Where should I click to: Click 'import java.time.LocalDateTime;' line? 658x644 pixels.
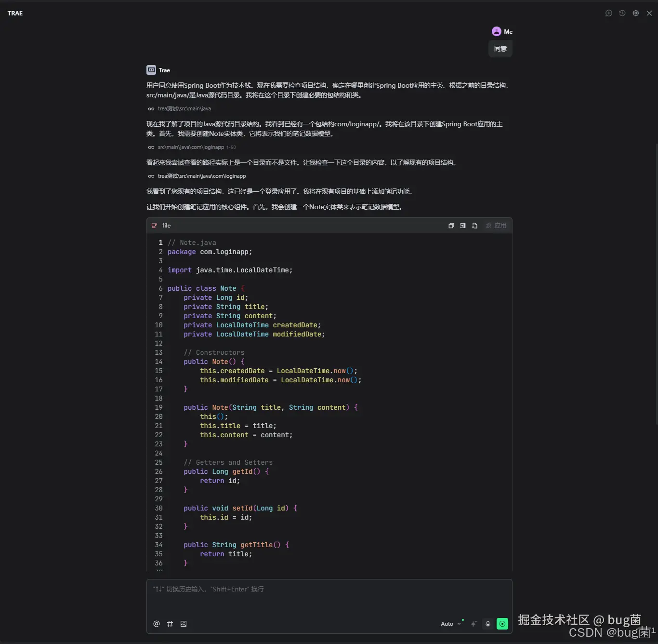[230, 270]
